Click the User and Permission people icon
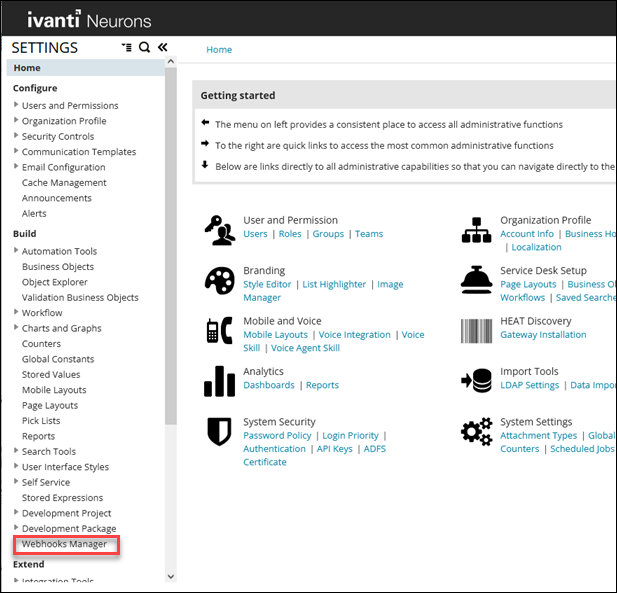 coord(219,229)
